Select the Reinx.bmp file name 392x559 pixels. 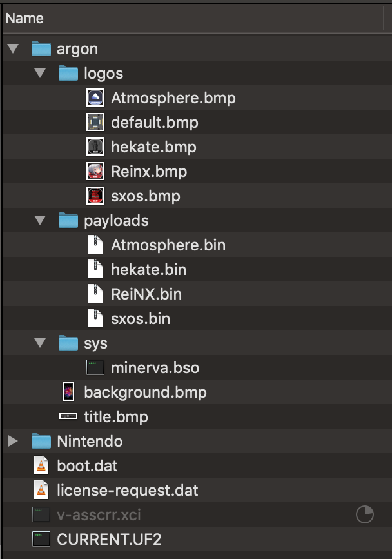pyautogui.click(x=149, y=172)
